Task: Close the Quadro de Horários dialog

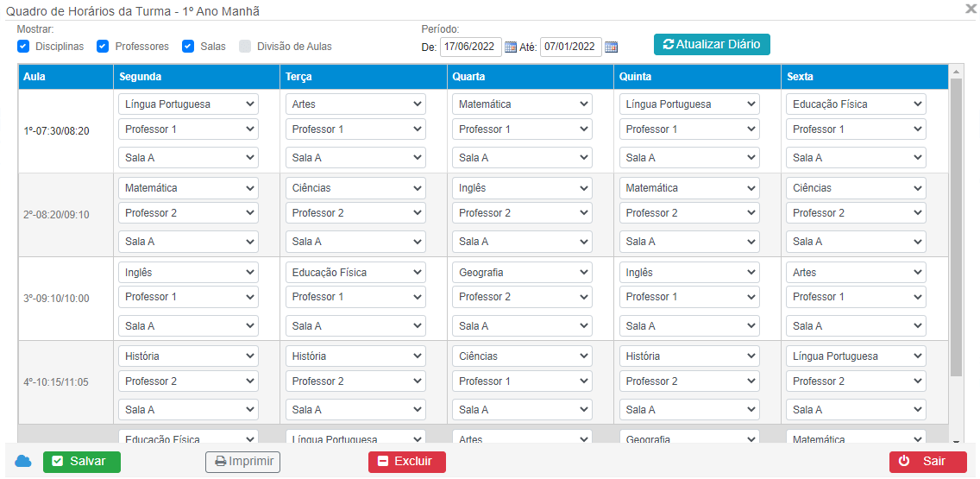Action: point(971,9)
